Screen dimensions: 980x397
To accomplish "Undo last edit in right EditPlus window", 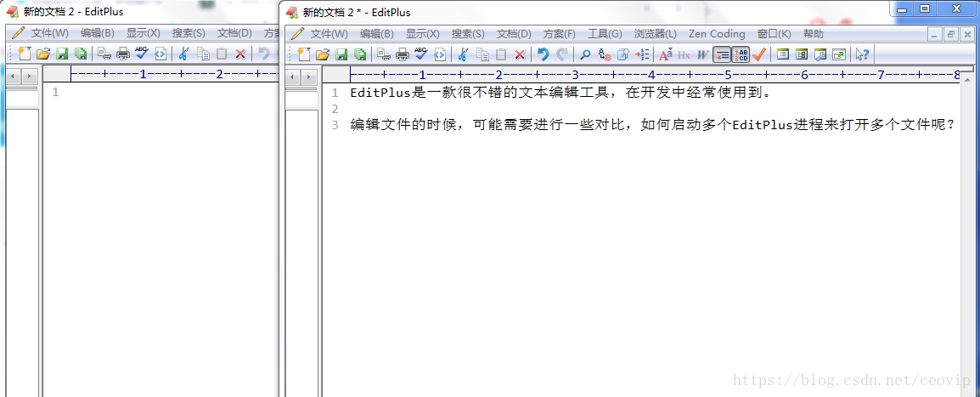I will pos(544,54).
